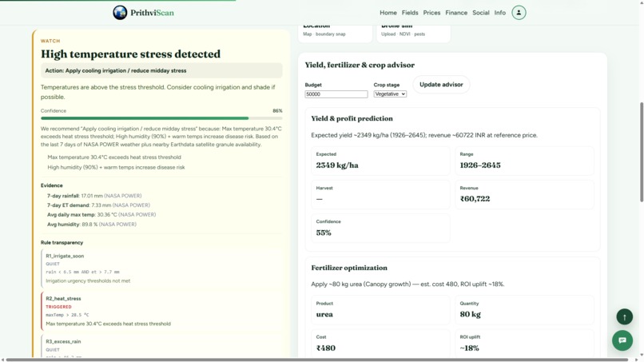The width and height of the screenshot is (644, 362).
Task: Click the PrithviScan brand name
Action: (153, 13)
